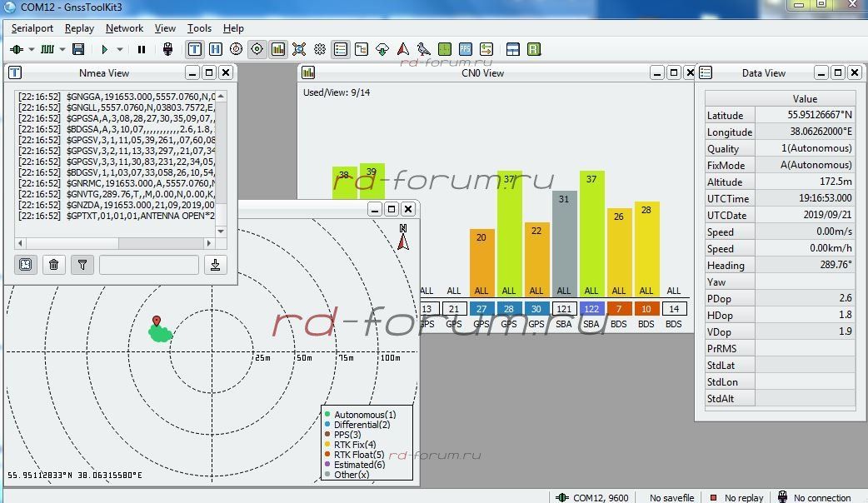Click the gray CN0 bar valued 31
The width and height of the screenshot is (868, 503).
click(x=564, y=243)
